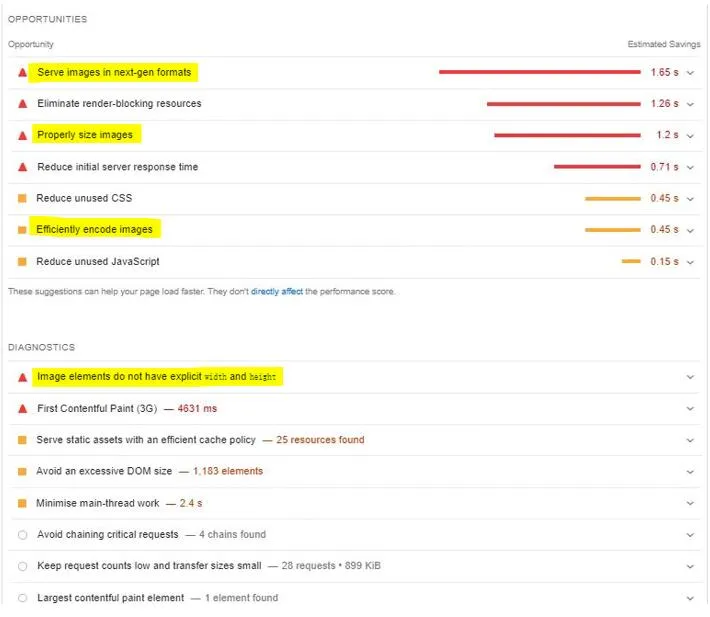
Task: Click the Opportunity column header
Action: (x=31, y=45)
